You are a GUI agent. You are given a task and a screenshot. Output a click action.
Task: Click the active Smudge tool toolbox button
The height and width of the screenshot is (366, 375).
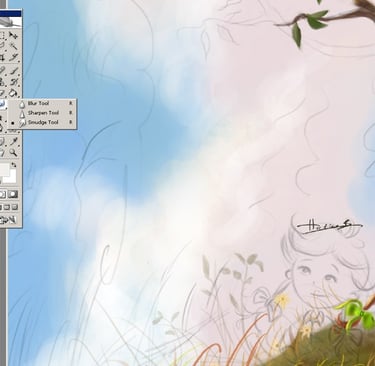[3, 104]
